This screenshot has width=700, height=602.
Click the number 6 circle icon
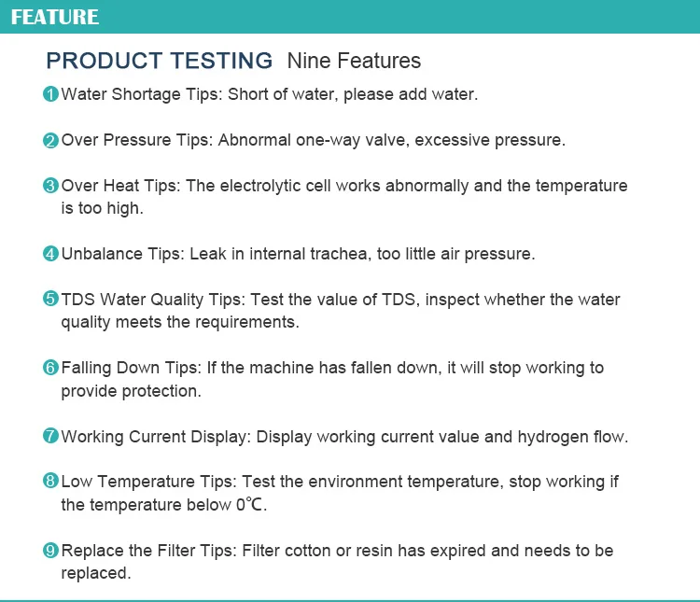[x=50, y=368]
